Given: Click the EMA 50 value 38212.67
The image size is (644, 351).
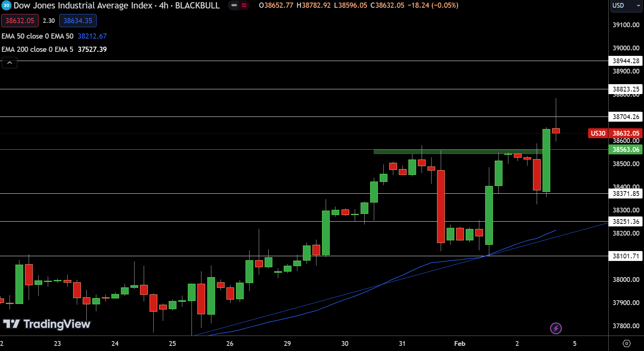Looking at the screenshot, I should coord(92,36).
